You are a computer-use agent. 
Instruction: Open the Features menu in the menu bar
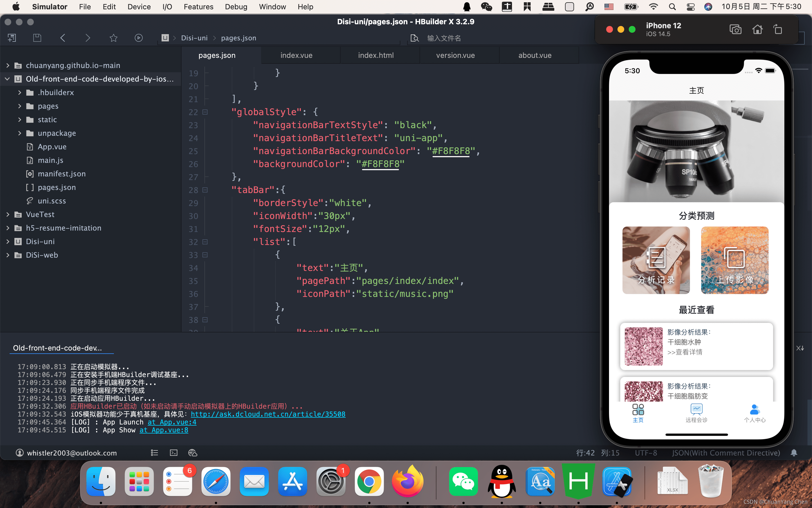(198, 7)
